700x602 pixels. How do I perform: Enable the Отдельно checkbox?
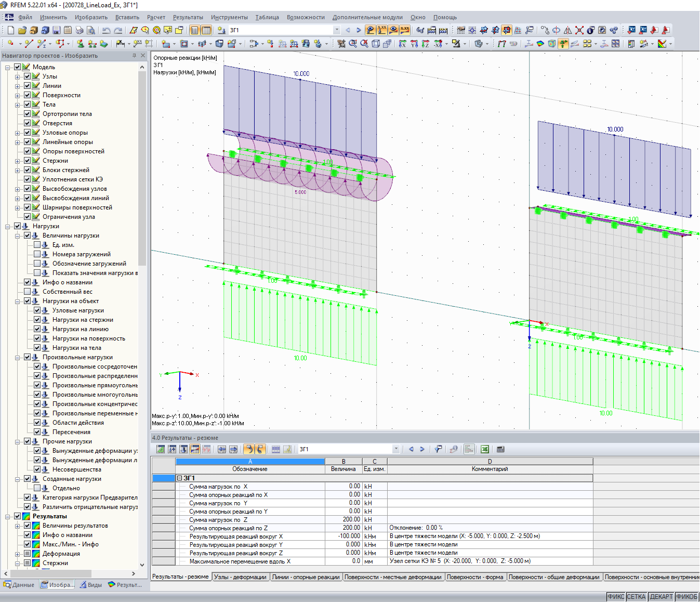[x=37, y=488]
